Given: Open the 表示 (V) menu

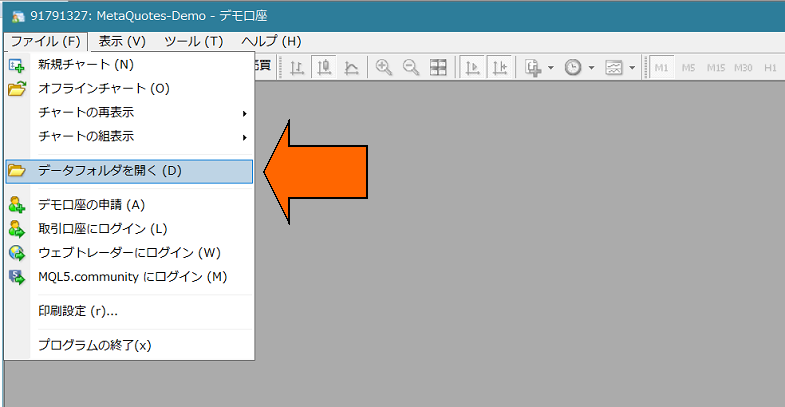Looking at the screenshot, I should (122, 42).
